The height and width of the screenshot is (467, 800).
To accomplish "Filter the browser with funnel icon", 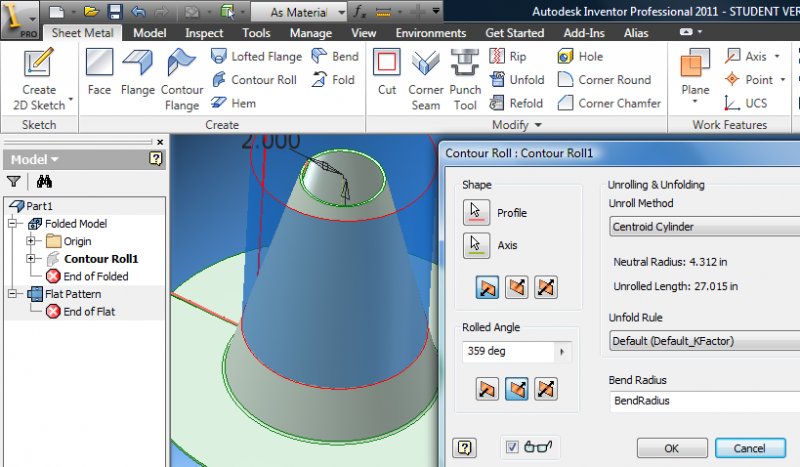I will click(x=14, y=181).
